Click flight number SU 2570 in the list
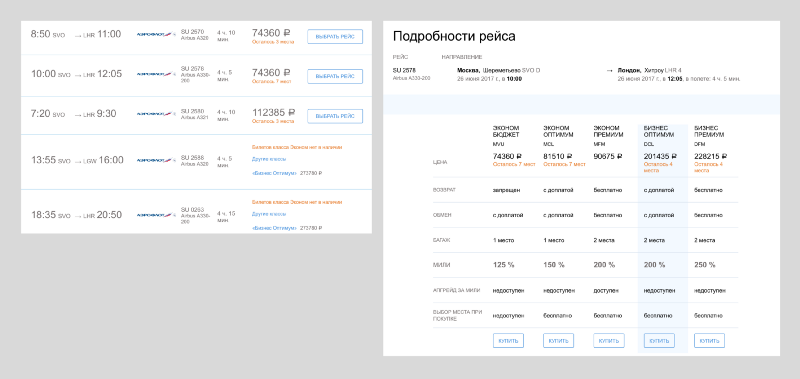 pyautogui.click(x=192, y=32)
